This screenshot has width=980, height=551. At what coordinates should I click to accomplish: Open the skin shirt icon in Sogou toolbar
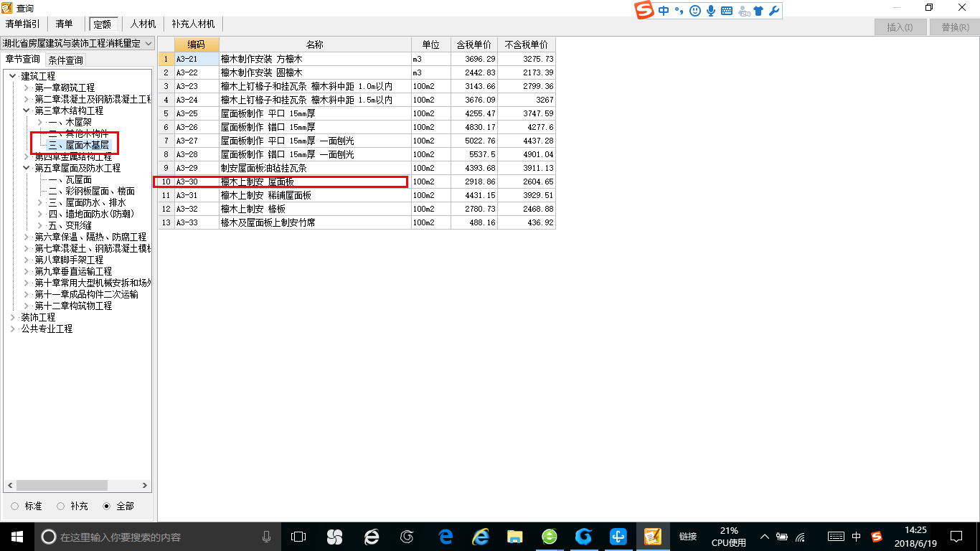click(758, 11)
